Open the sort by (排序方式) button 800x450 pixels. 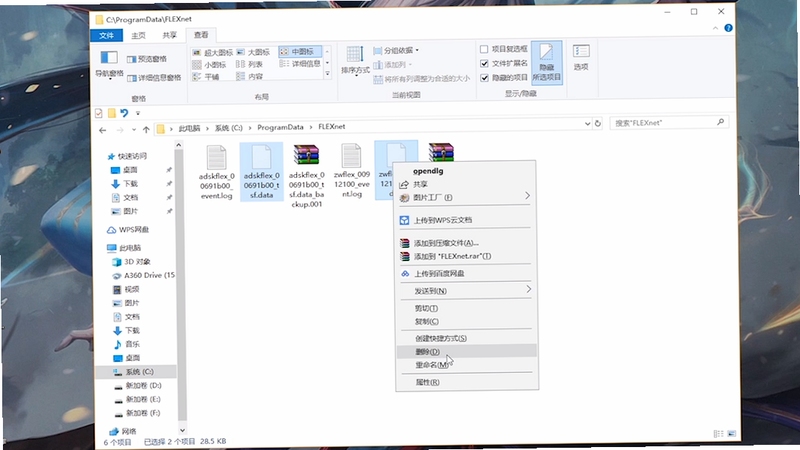(x=355, y=61)
